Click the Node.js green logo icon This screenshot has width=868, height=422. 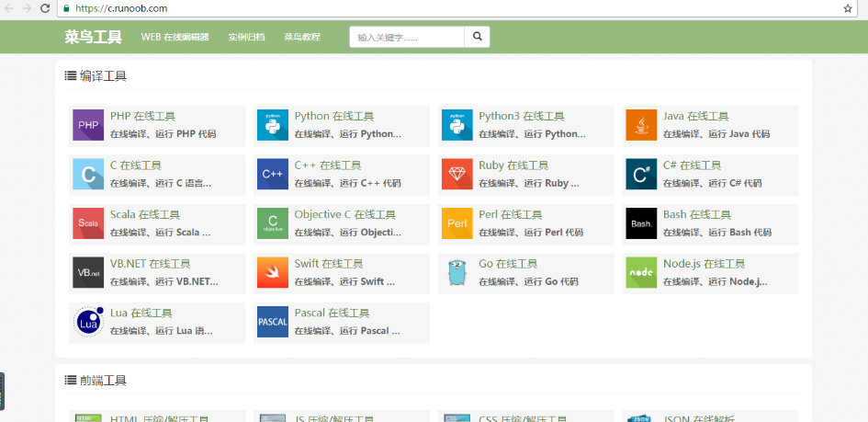pos(641,272)
